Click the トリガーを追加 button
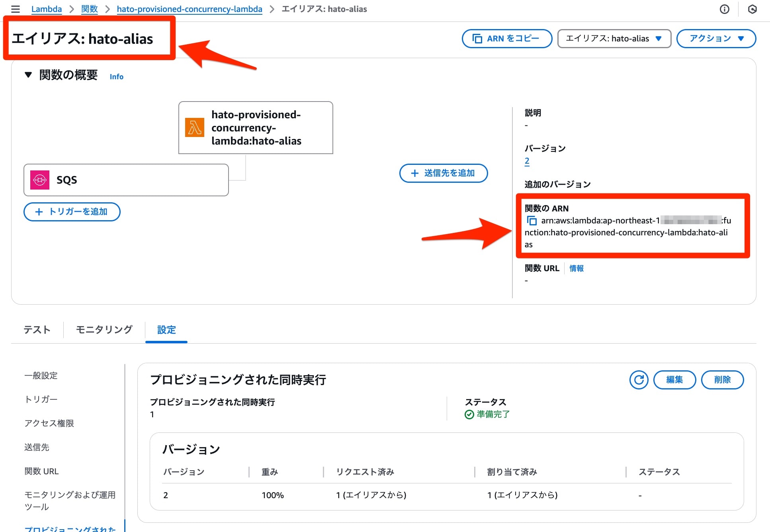This screenshot has width=770, height=532. click(x=72, y=212)
